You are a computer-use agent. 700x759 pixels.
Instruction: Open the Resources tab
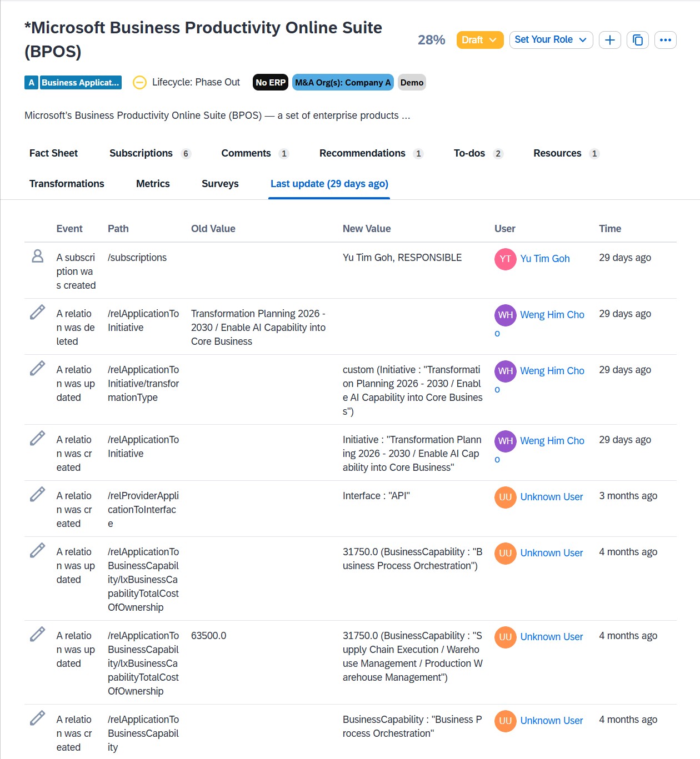click(x=566, y=153)
